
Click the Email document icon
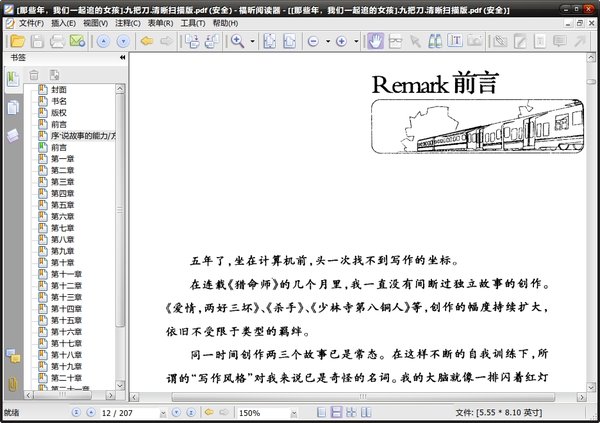click(78, 42)
